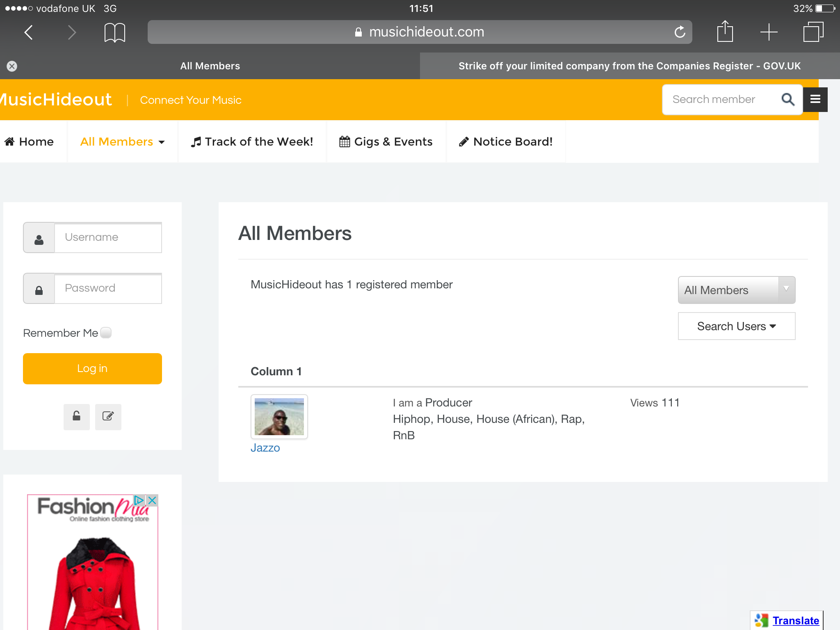Image resolution: width=840 pixels, height=630 pixels.
Task: Switch to the GOV.UK Strike off tab
Action: 629,66
